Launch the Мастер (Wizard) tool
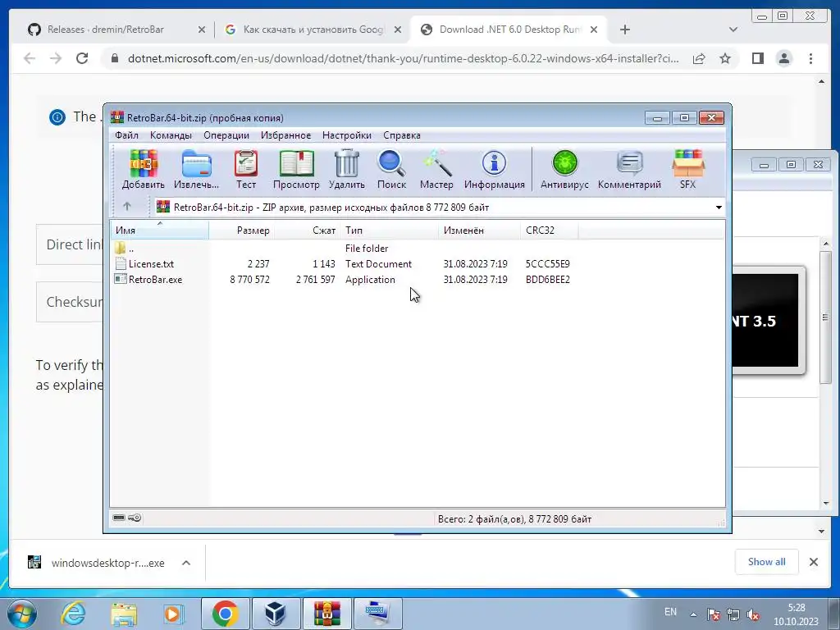 (x=436, y=170)
